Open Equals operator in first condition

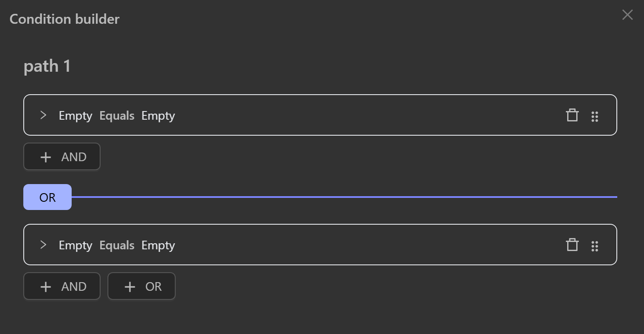click(x=117, y=116)
